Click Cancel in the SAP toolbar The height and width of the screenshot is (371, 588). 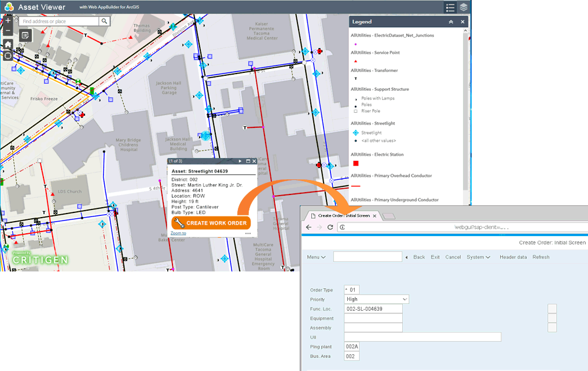453,258
